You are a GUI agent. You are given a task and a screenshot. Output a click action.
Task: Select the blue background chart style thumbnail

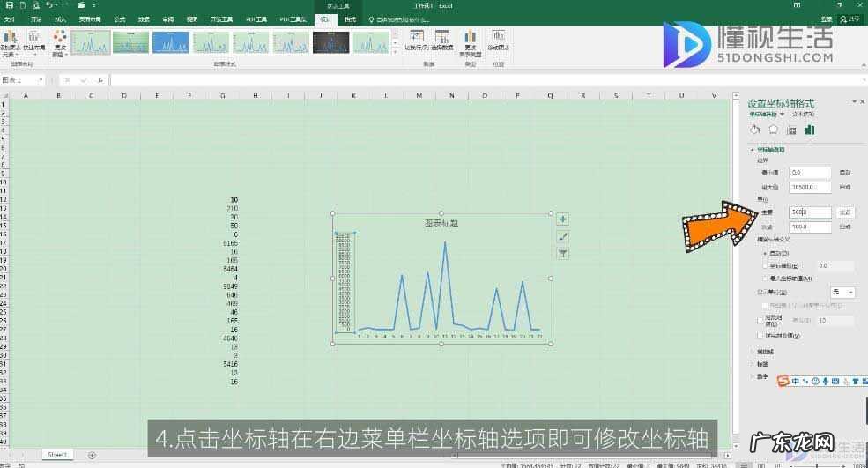click(170, 42)
